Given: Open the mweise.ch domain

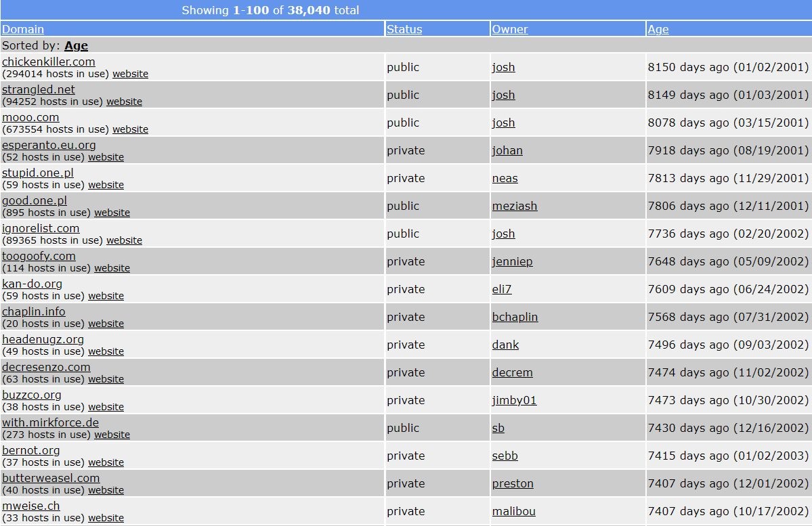Looking at the screenshot, I should coord(31,506).
